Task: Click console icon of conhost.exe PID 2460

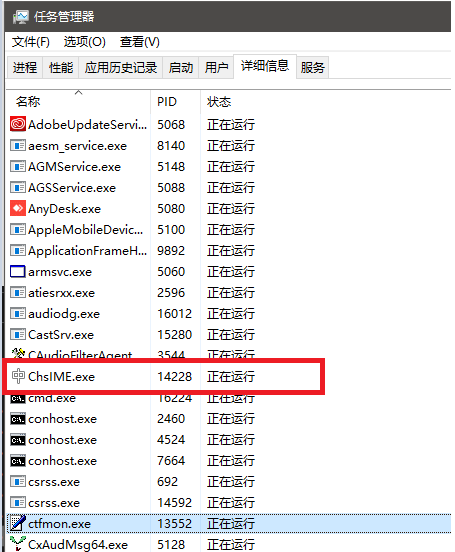Action: click(18, 419)
